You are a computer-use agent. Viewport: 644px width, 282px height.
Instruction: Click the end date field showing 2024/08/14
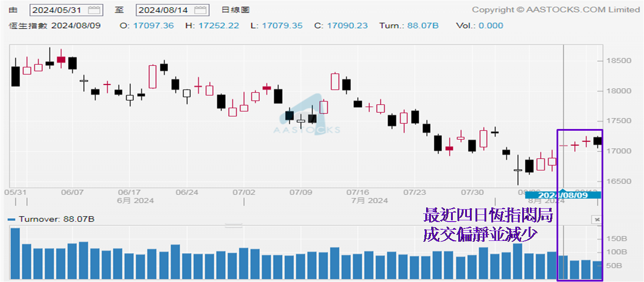coord(165,10)
